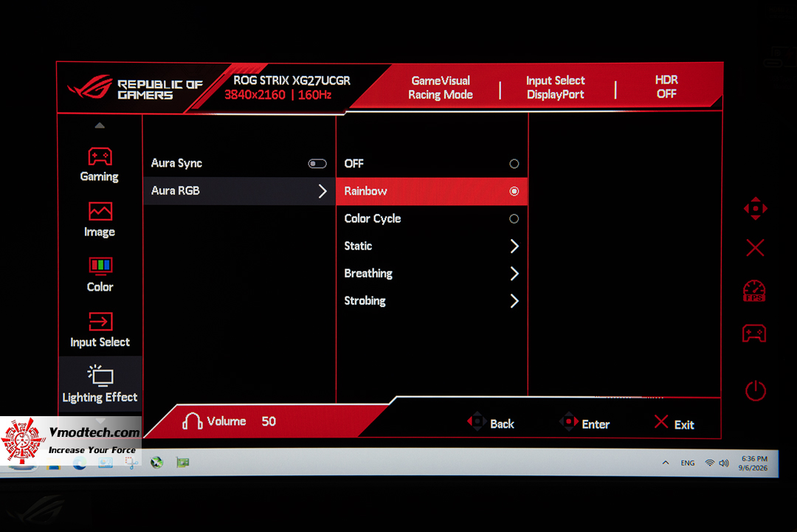Click the Enter joystick icon
The height and width of the screenshot is (532, 797).
coord(569,422)
